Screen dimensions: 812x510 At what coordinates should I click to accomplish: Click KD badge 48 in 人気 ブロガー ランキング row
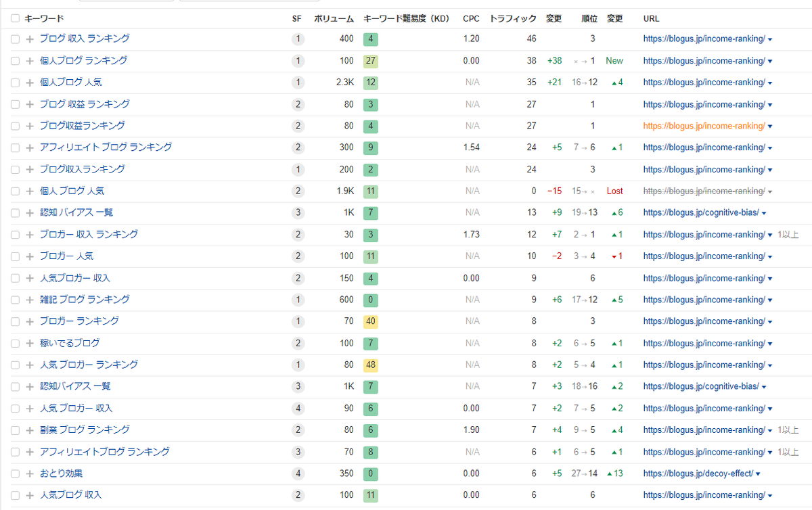coord(371,365)
